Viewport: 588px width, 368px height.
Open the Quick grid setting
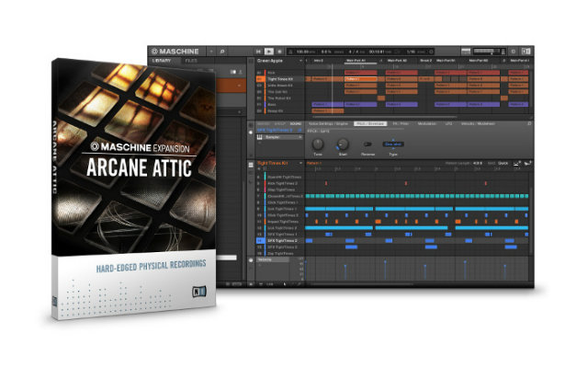tap(503, 164)
